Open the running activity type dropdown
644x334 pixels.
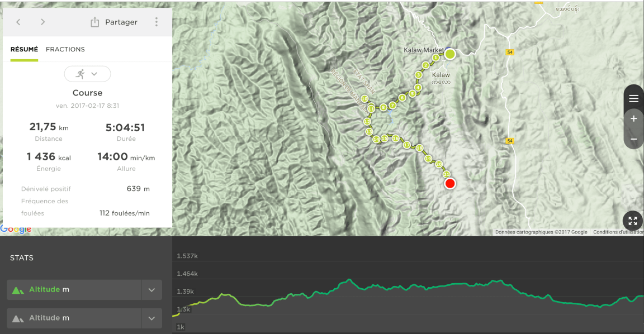(87, 74)
